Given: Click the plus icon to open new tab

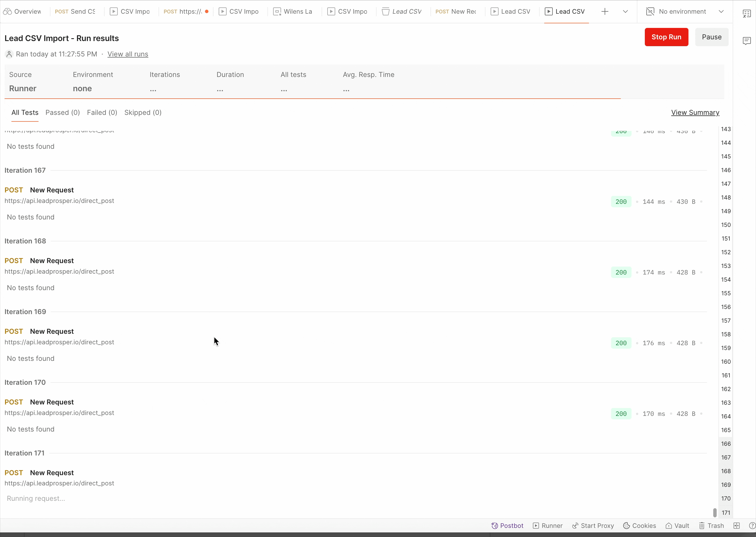Looking at the screenshot, I should click(x=605, y=12).
